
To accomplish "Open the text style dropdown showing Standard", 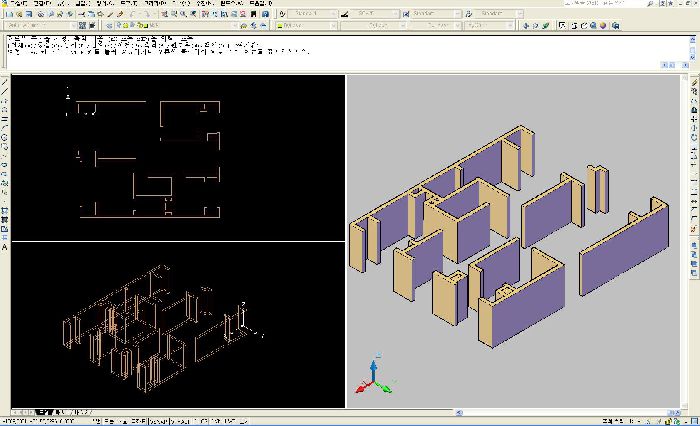I will click(312, 14).
